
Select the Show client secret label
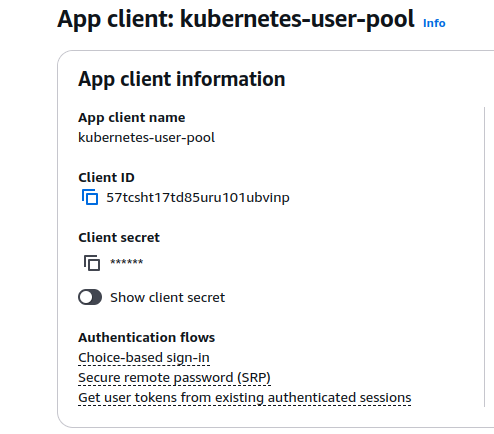click(x=168, y=297)
